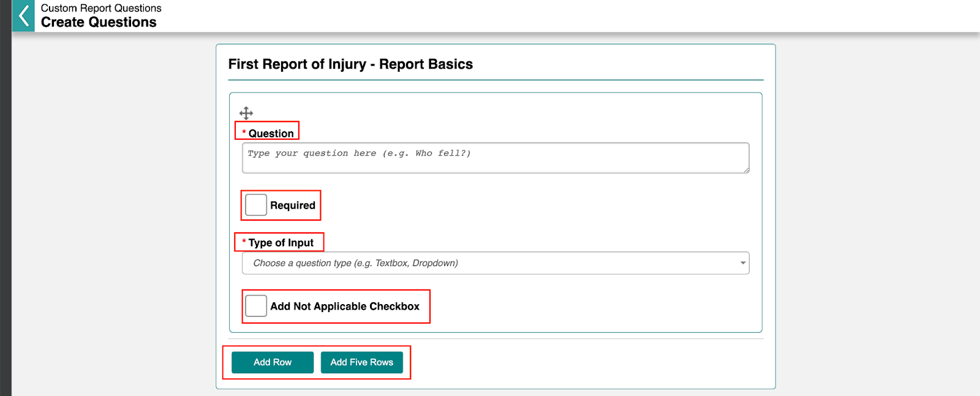Click into the question text area
This screenshot has width=980, height=396.
(x=496, y=158)
